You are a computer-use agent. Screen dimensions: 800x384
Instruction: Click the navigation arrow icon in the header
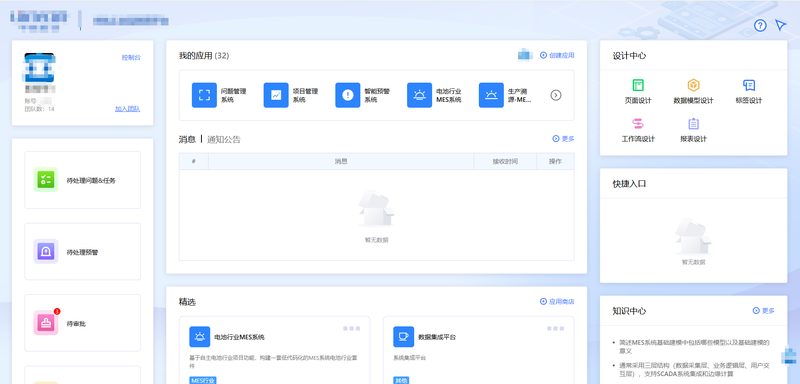[781, 25]
